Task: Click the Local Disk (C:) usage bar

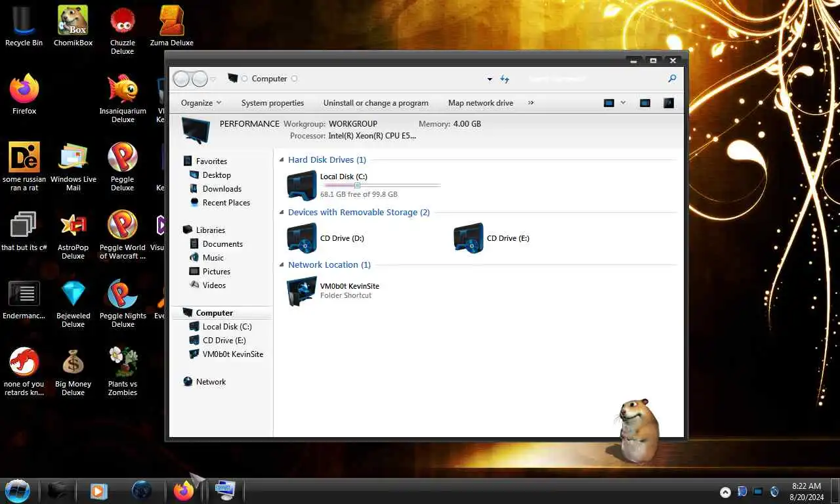Action: pos(380,186)
